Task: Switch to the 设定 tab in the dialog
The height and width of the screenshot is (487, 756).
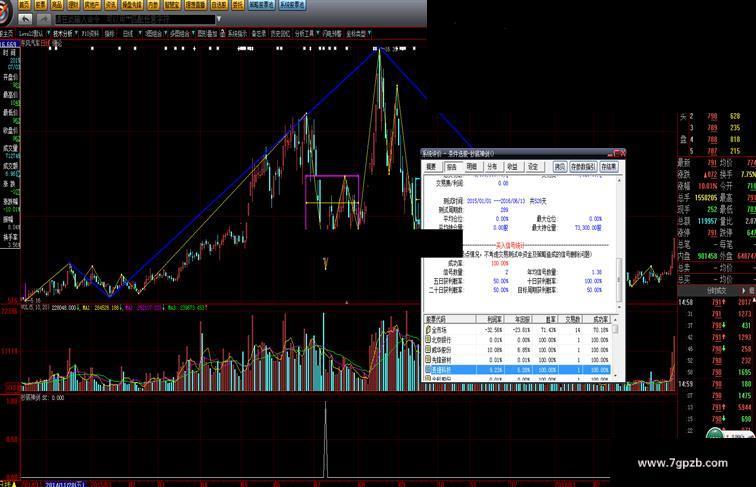Action: (533, 166)
